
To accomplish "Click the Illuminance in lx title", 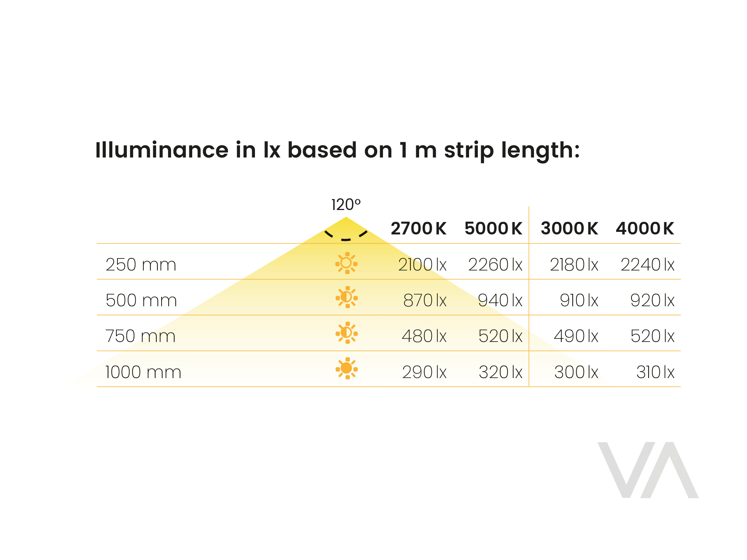I will [x=337, y=150].
